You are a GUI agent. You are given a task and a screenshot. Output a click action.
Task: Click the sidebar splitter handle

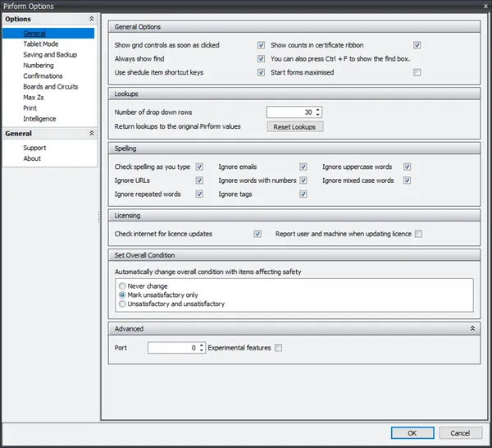[99, 217]
